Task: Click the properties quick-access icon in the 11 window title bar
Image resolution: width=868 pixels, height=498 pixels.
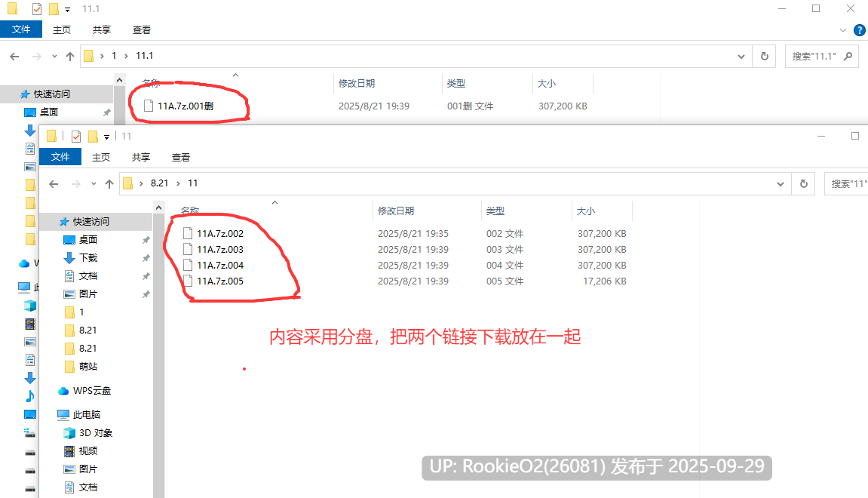Action: click(x=76, y=137)
